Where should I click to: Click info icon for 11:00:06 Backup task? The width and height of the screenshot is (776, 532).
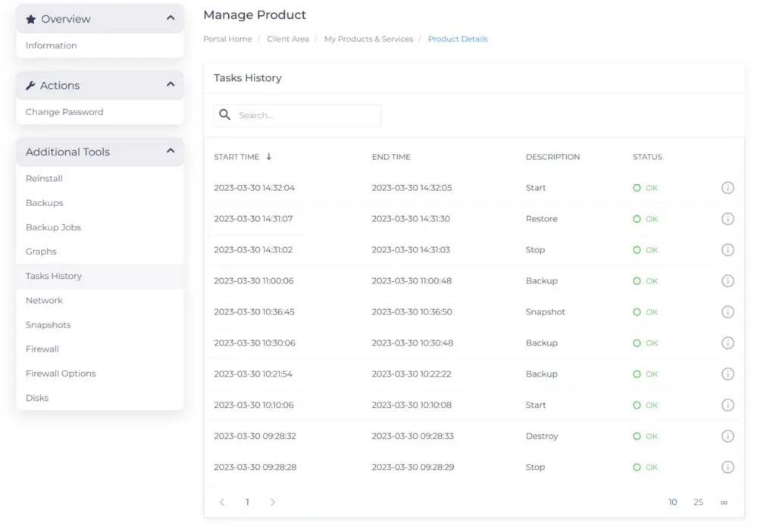coord(727,281)
